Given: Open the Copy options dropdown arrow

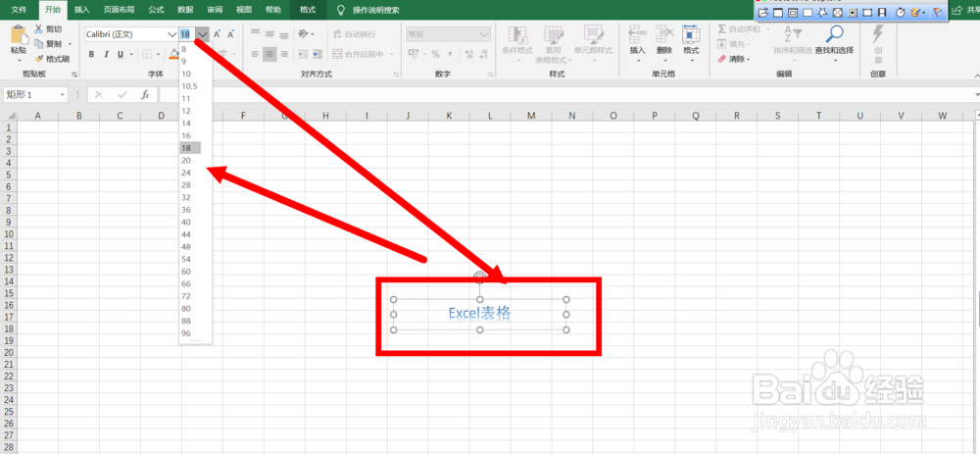Looking at the screenshot, I should coord(70,44).
